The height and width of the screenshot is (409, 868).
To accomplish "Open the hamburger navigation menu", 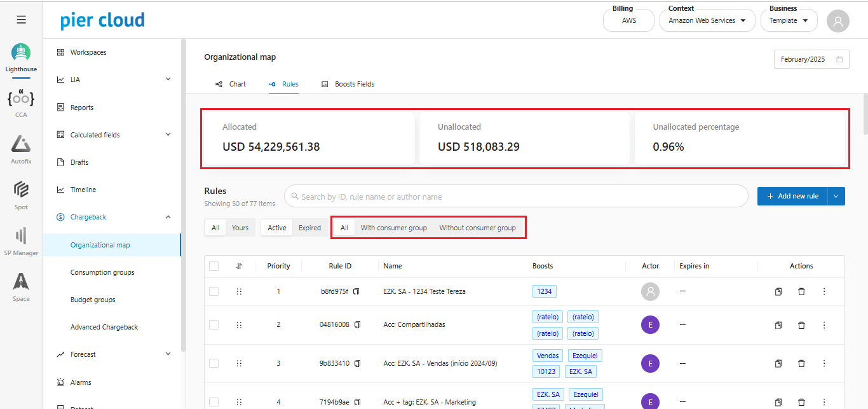I will tap(21, 20).
